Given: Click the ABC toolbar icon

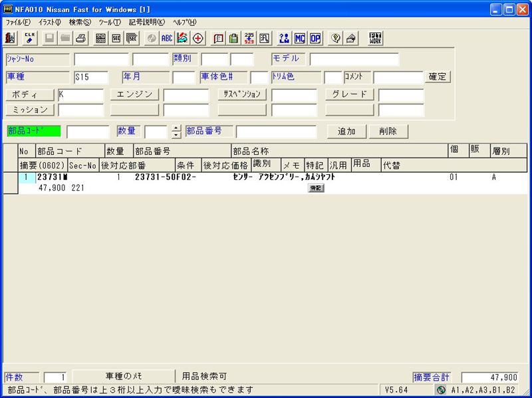Looking at the screenshot, I should 167,39.
